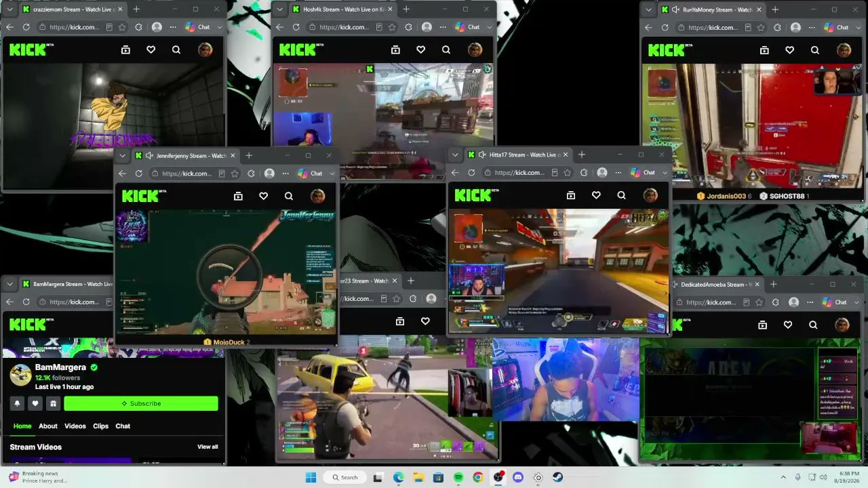Image resolution: width=868 pixels, height=488 pixels.
Task: Show hidden system tray icons
Action: pos(783,477)
